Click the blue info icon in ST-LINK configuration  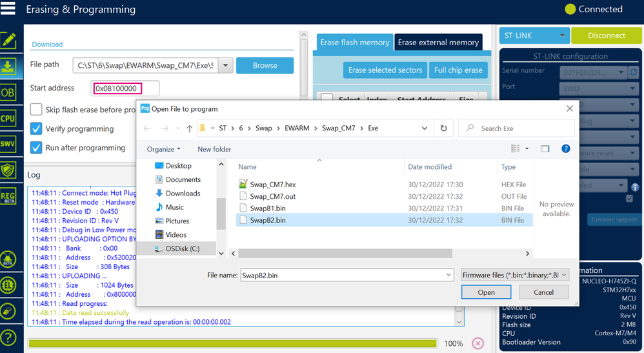pos(635,187)
